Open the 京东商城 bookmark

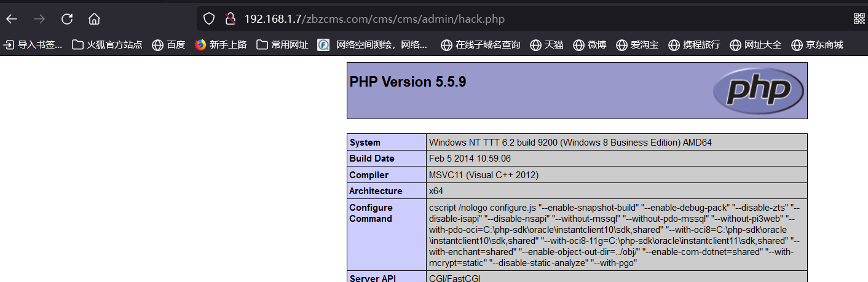tap(817, 44)
